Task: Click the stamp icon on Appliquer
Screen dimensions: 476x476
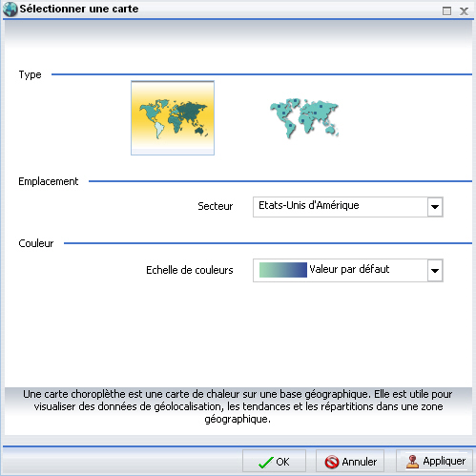Action: (412, 462)
